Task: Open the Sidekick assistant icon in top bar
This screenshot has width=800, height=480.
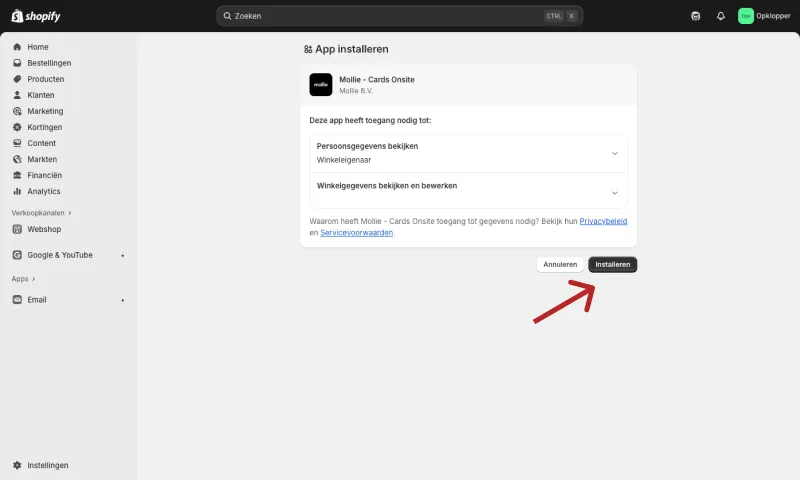Action: coord(695,16)
